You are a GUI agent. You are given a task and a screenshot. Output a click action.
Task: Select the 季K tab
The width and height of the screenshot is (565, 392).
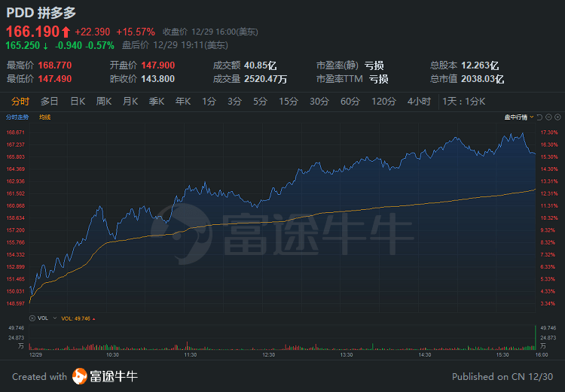click(157, 102)
